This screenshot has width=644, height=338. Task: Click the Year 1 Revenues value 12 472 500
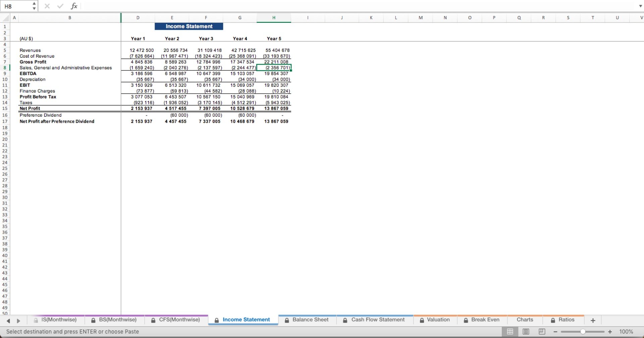click(142, 50)
